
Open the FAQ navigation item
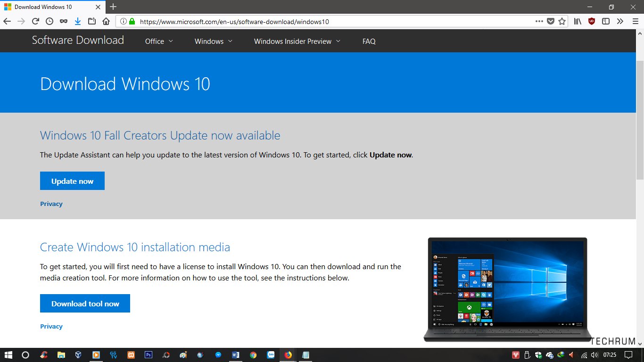(x=369, y=41)
